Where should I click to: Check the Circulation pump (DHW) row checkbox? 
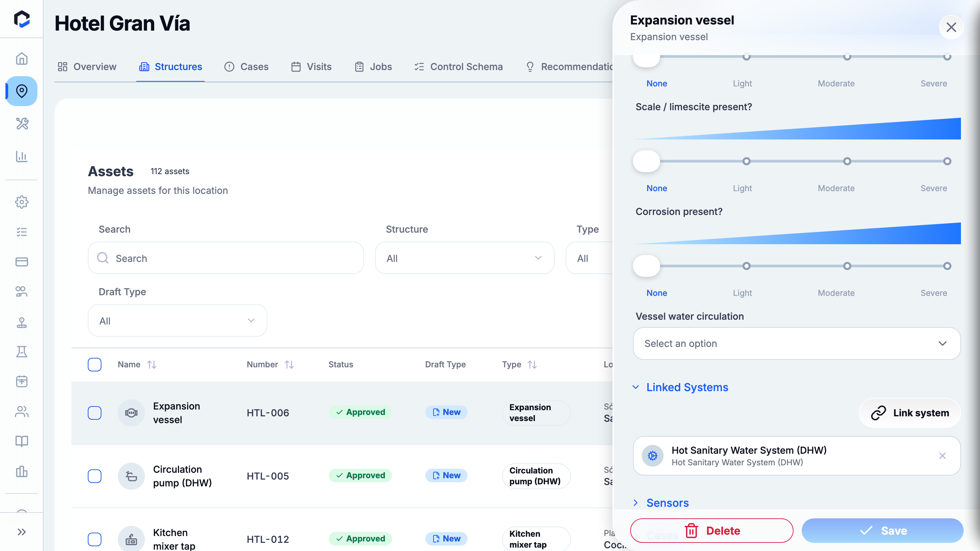94,476
